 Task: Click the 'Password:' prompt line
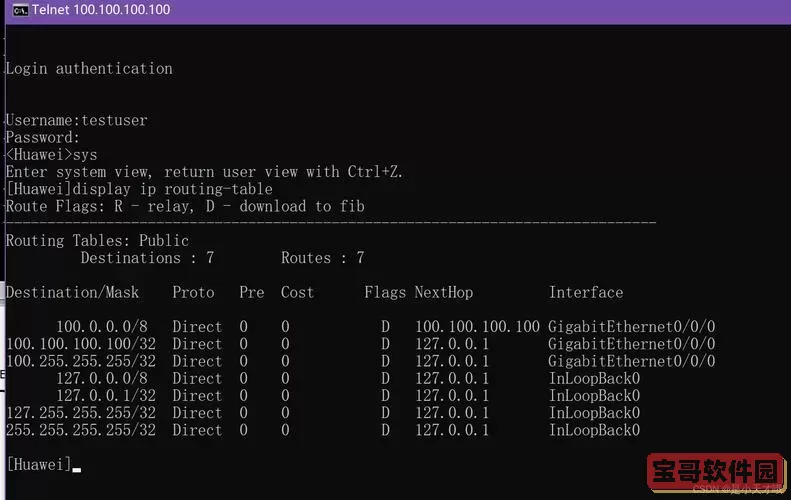[x=42, y=137]
